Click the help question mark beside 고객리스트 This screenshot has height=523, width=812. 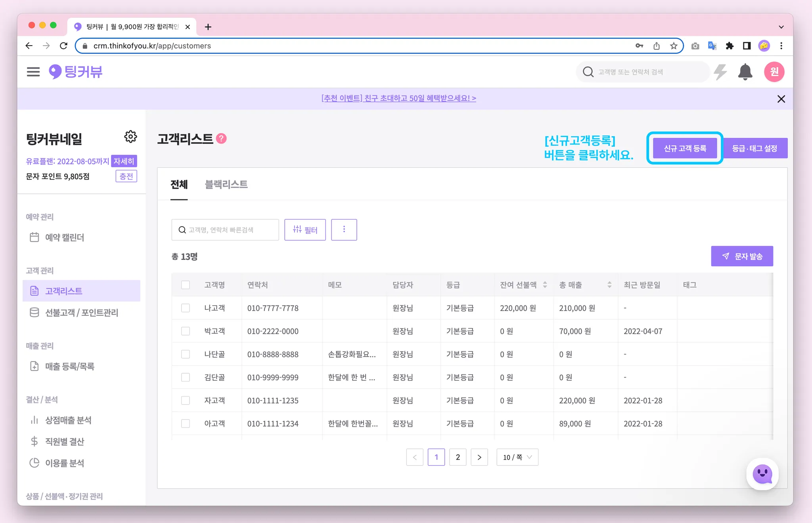click(222, 139)
